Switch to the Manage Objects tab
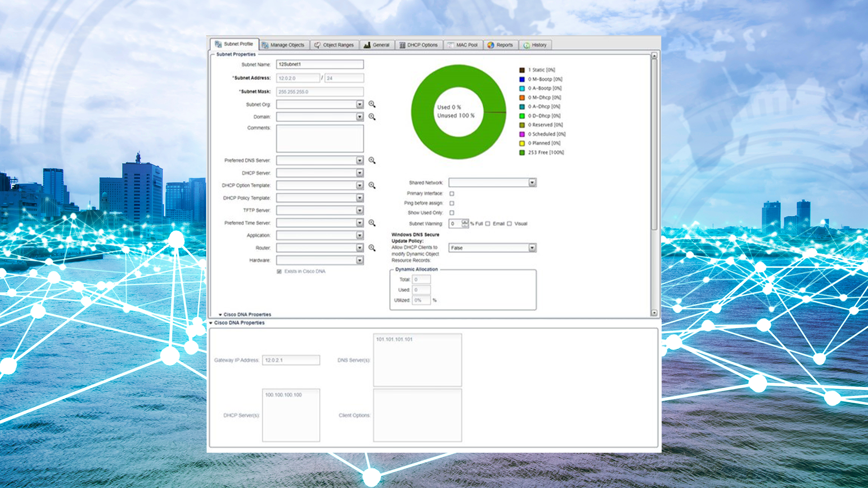868x488 pixels. [x=284, y=45]
